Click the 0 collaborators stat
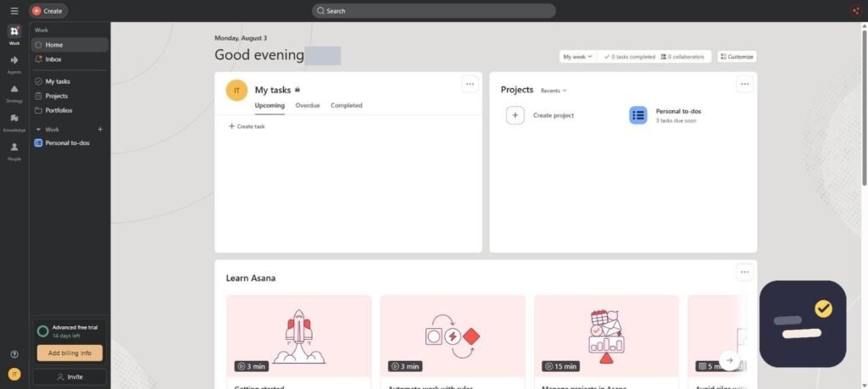868x389 pixels. coord(682,57)
